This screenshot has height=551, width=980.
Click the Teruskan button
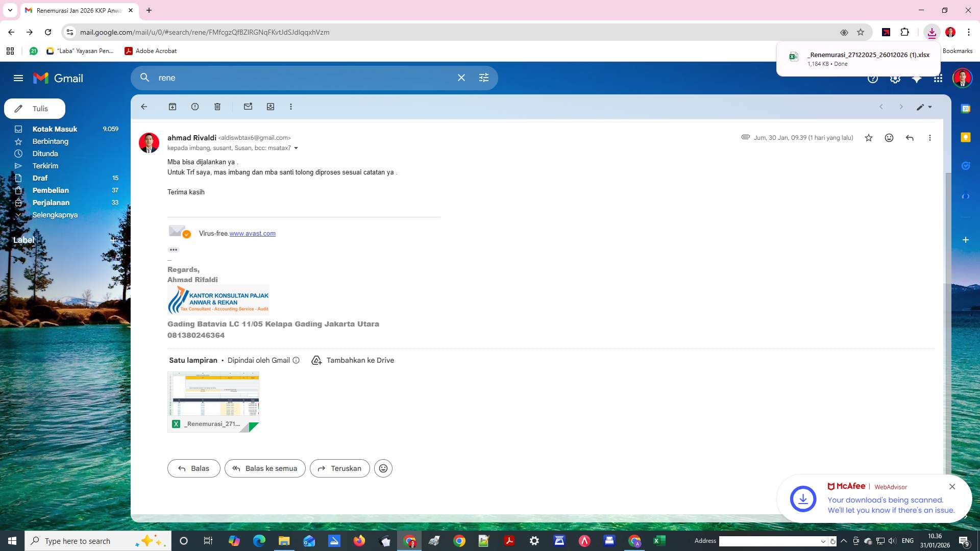[x=339, y=468]
